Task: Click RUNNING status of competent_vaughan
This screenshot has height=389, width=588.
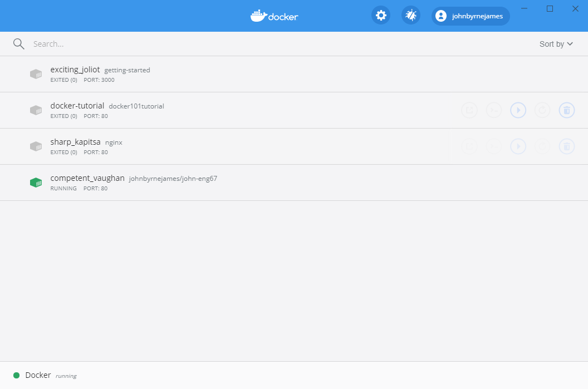Action: [x=63, y=189]
